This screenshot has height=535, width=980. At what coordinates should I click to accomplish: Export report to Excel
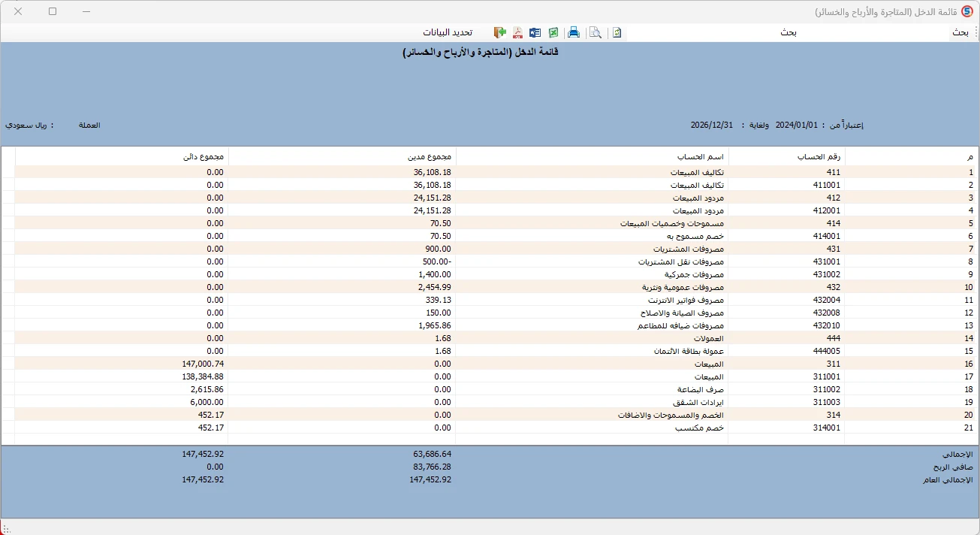(553, 32)
